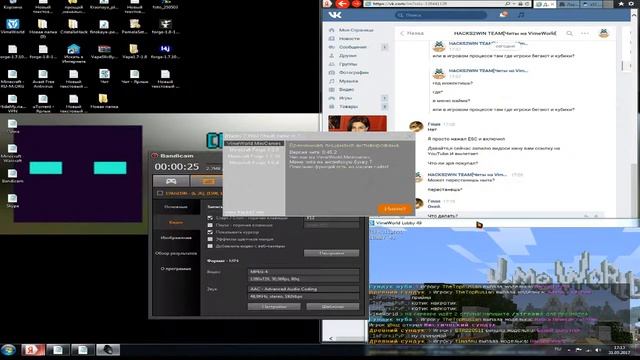The width and height of the screenshot is (640, 360).
Task: Open Фотографии in VK sidebar
Action: tap(353, 72)
